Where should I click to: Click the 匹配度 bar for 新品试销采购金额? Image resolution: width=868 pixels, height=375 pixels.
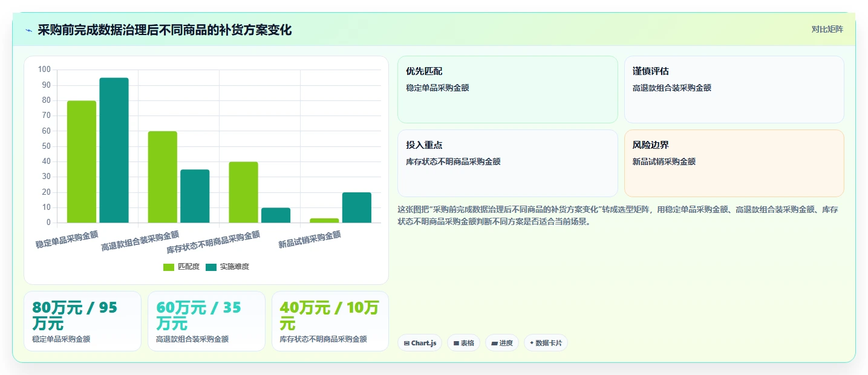[x=324, y=220]
